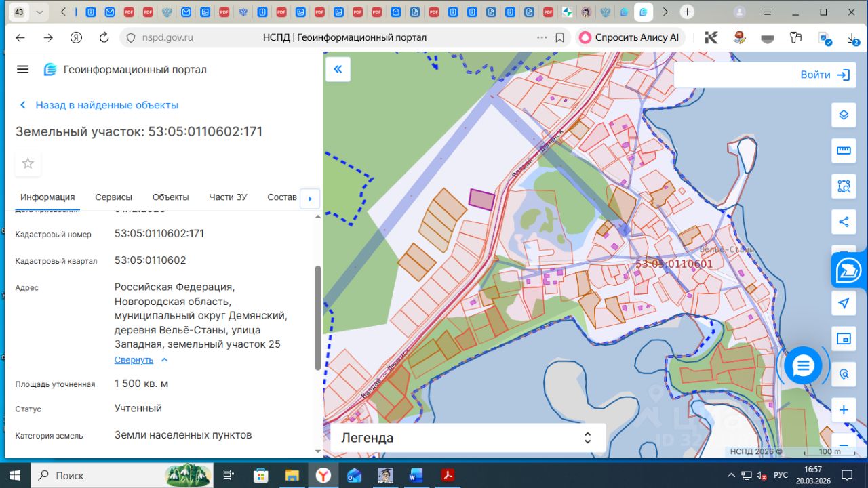Open the hamburger main menu
This screenshot has width=868, height=488.
pyautogui.click(x=23, y=69)
